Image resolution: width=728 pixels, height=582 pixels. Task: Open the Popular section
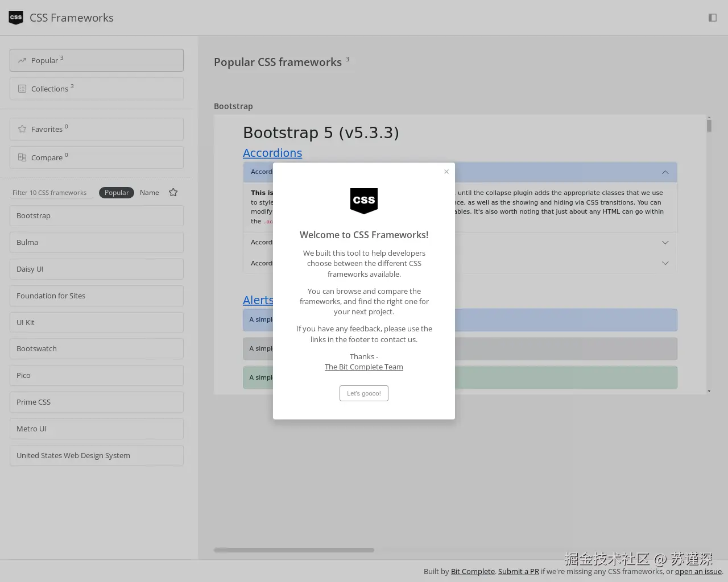(97, 60)
